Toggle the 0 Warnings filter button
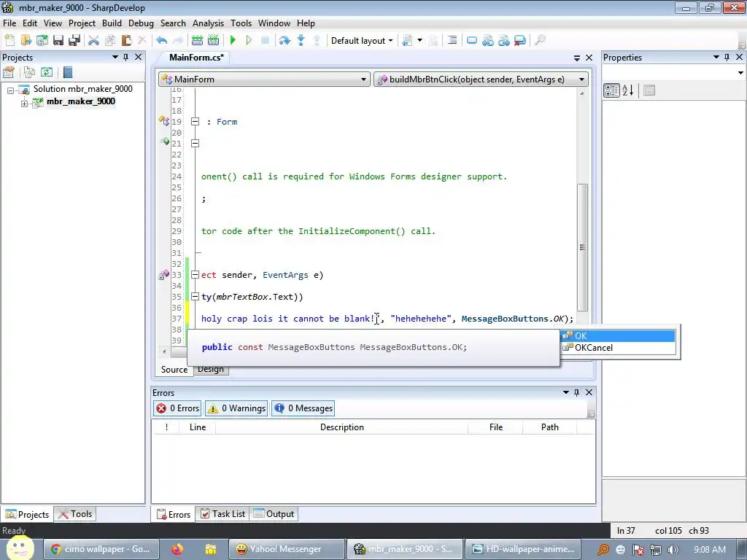The image size is (747, 560). point(236,408)
